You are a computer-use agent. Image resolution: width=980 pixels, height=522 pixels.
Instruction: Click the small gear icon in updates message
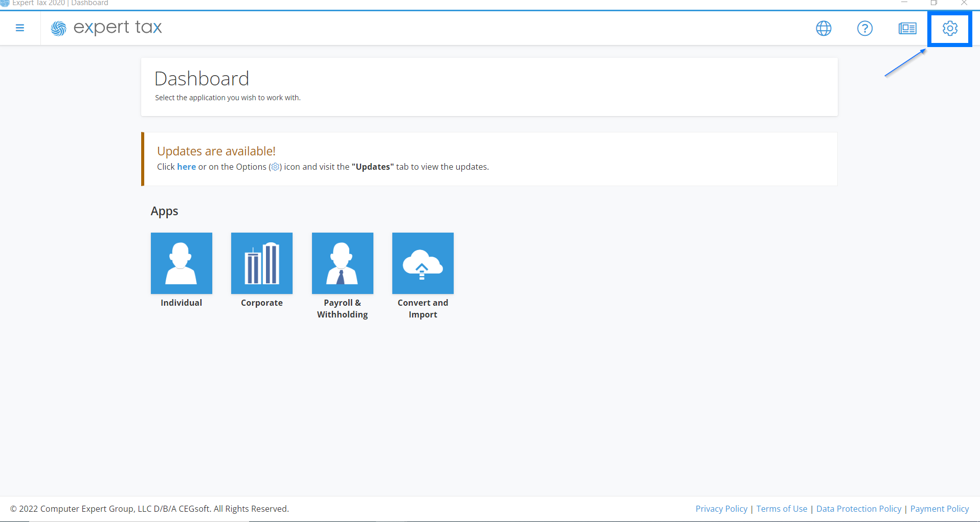point(275,167)
